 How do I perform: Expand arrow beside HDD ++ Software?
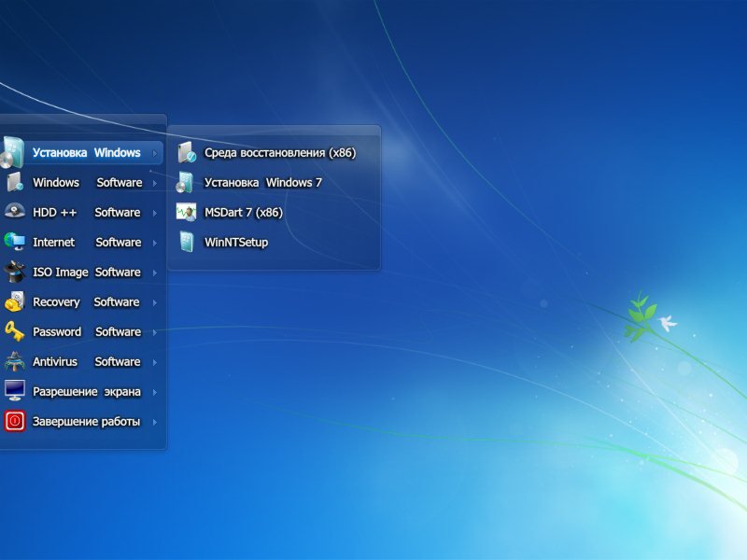coord(155,213)
